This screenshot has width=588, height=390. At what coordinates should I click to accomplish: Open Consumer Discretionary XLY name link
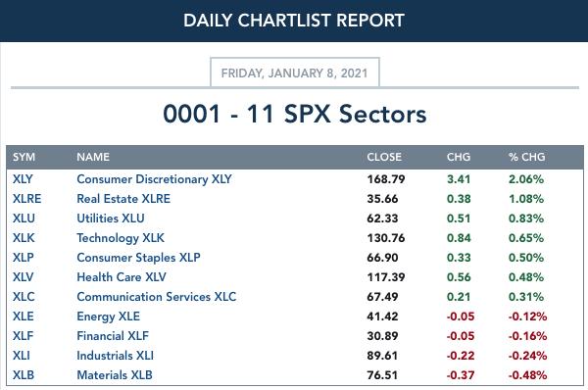coord(154,179)
